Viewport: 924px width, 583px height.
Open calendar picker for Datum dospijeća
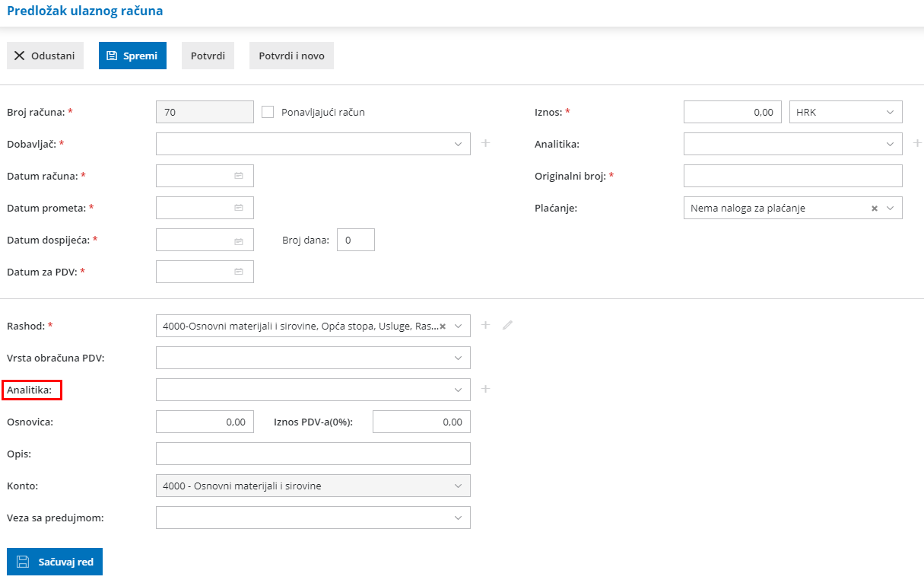pos(238,241)
